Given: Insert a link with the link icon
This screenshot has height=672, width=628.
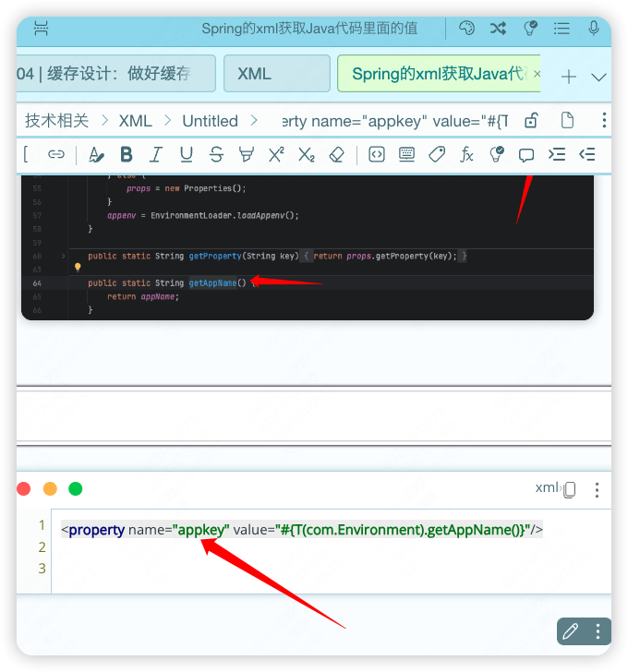Looking at the screenshot, I should (56, 154).
